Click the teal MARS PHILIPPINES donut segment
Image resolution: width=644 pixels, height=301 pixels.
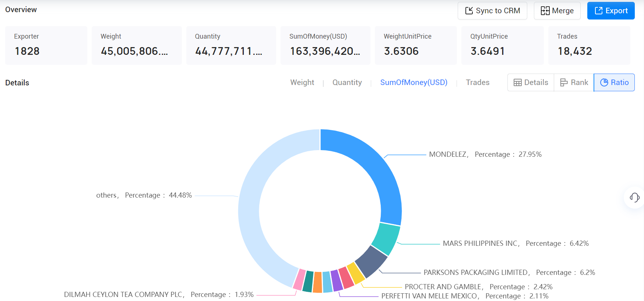[386, 238]
